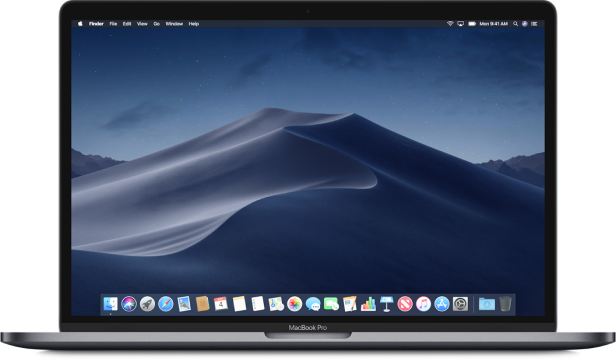Open the Wi-Fi status menu

[450, 24]
